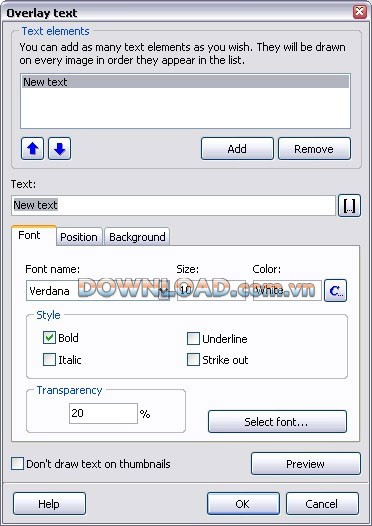Image resolution: width=372 pixels, height=526 pixels.
Task: Enable the Strike out checkbox
Action: (x=193, y=360)
